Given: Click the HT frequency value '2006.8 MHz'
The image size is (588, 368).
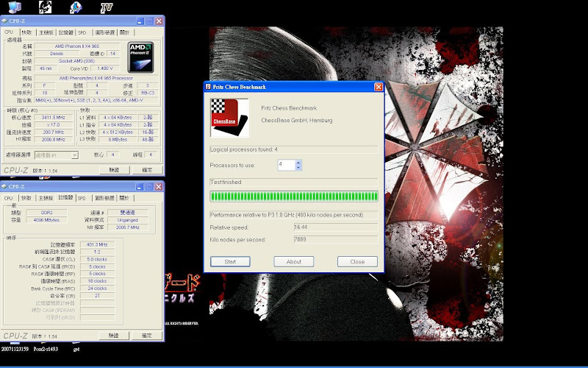Looking at the screenshot, I should (x=54, y=139).
